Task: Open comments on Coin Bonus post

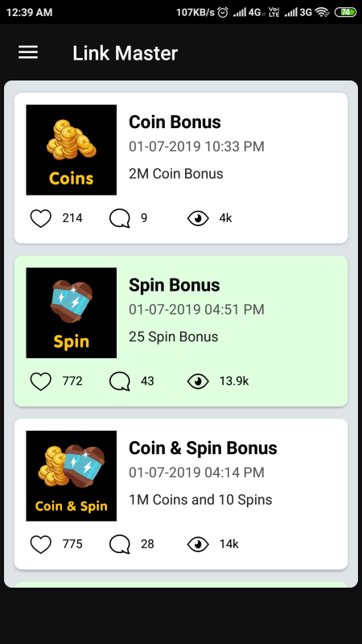Action: (120, 218)
